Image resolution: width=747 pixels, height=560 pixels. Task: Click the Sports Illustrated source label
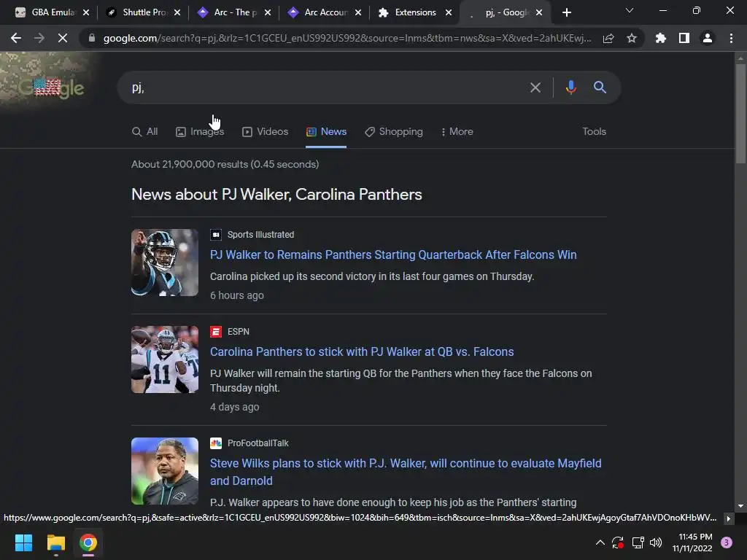(x=260, y=235)
